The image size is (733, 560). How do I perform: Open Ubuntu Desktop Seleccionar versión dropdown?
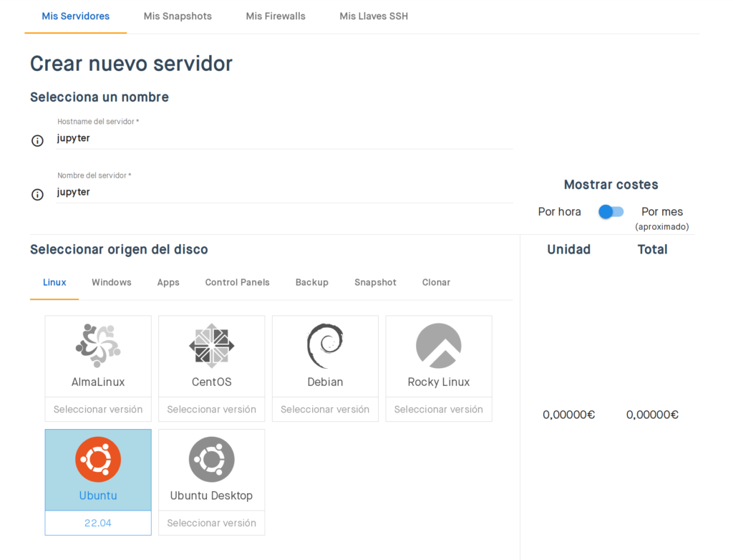click(x=212, y=523)
